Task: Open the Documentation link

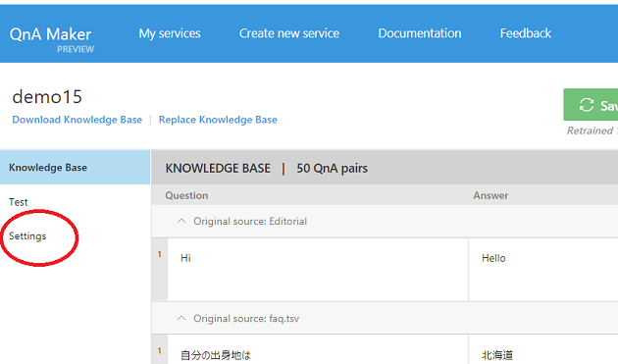Action: 420,33
